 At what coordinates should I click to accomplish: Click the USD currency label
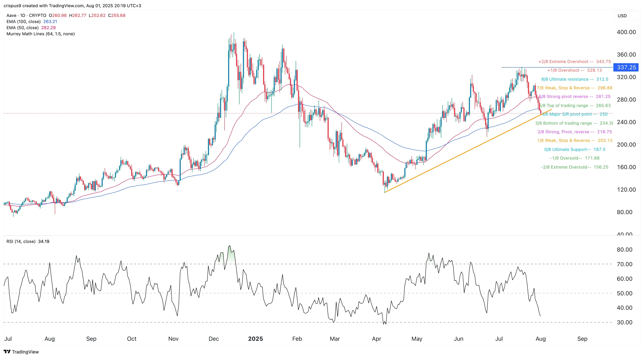click(622, 16)
